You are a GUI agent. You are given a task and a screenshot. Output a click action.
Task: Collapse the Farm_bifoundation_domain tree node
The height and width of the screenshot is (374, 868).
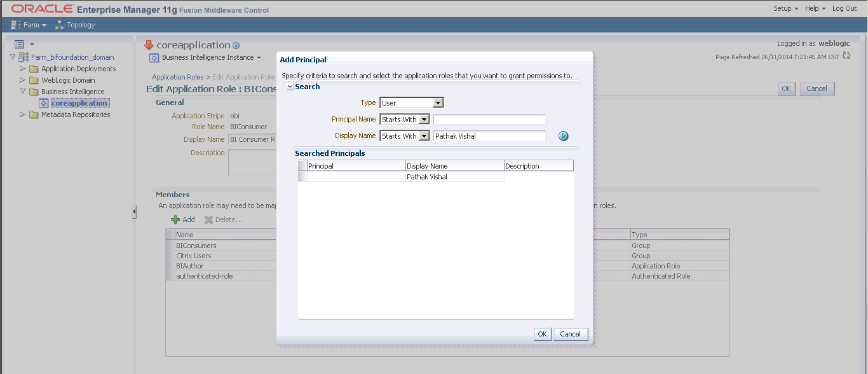coord(13,57)
